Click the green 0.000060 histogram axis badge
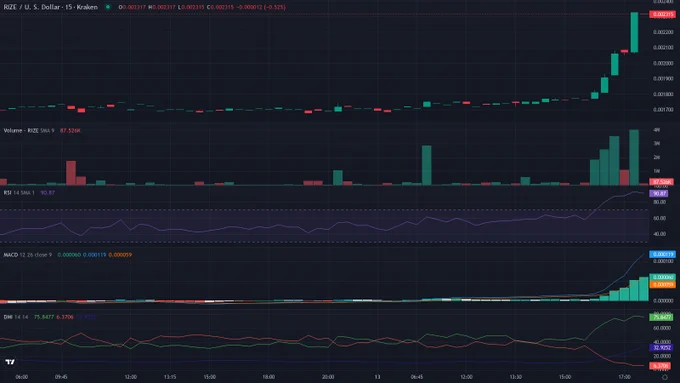The height and width of the screenshot is (383, 680). [662, 277]
